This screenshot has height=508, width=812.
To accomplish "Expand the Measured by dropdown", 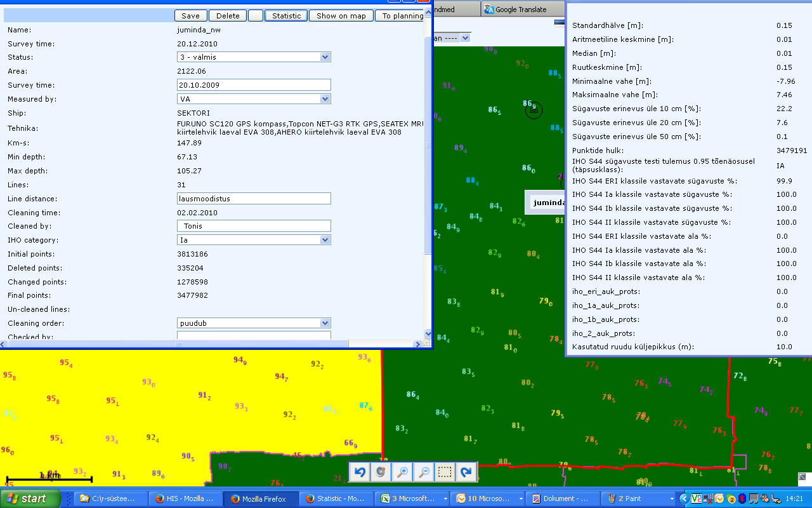I will click(x=254, y=99).
